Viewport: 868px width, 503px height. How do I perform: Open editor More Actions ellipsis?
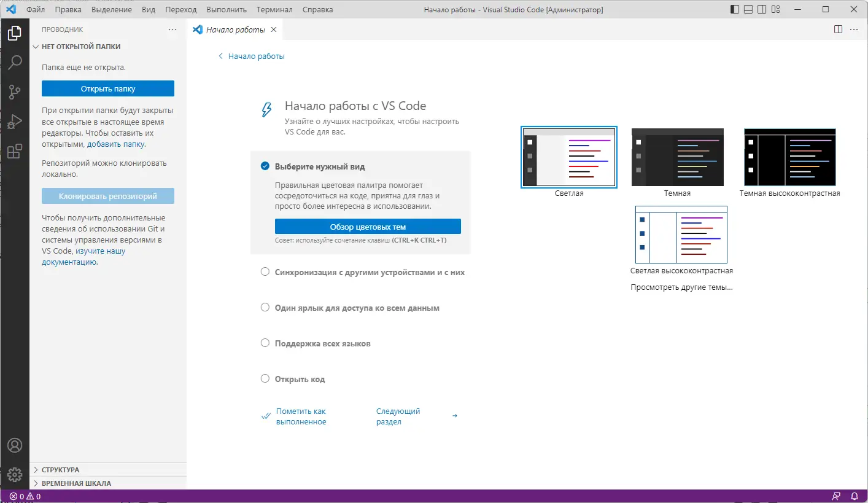[x=854, y=29]
